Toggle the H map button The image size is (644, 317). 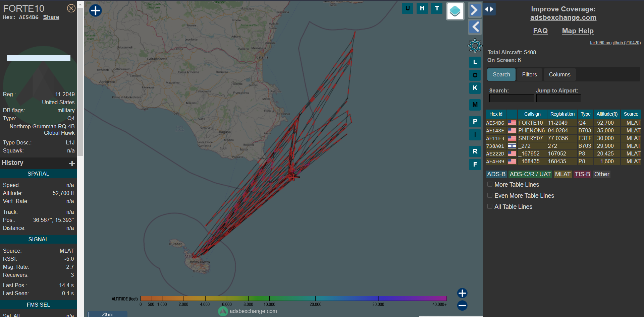coord(422,8)
